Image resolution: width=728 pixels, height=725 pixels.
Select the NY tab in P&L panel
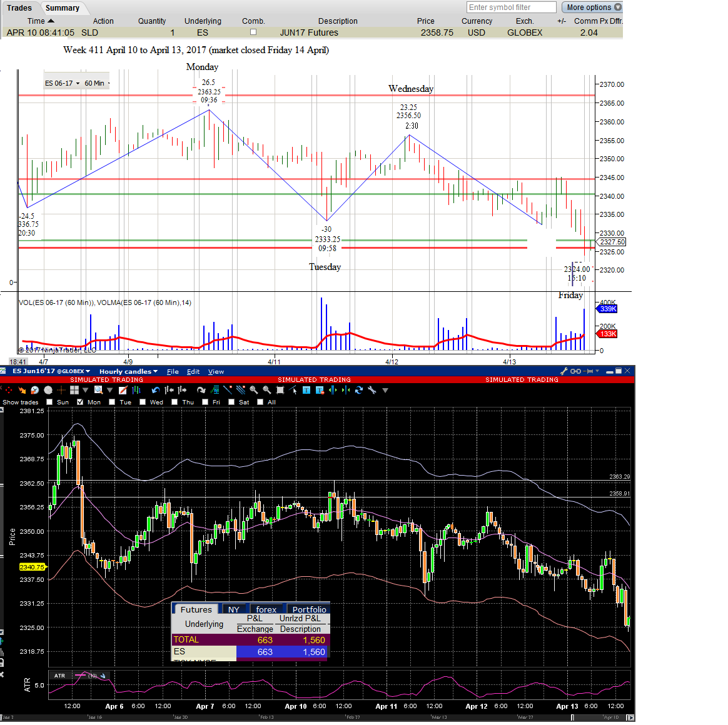[233, 609]
